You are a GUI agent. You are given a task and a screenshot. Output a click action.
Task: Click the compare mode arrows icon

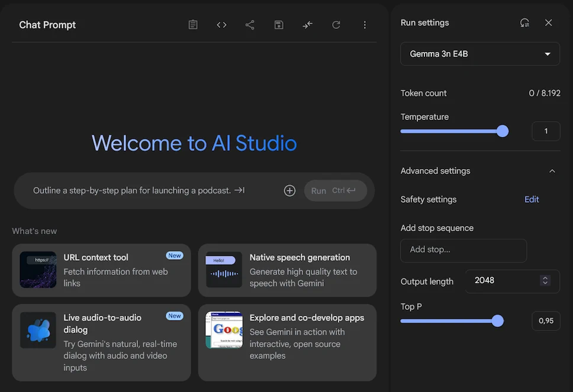click(307, 25)
